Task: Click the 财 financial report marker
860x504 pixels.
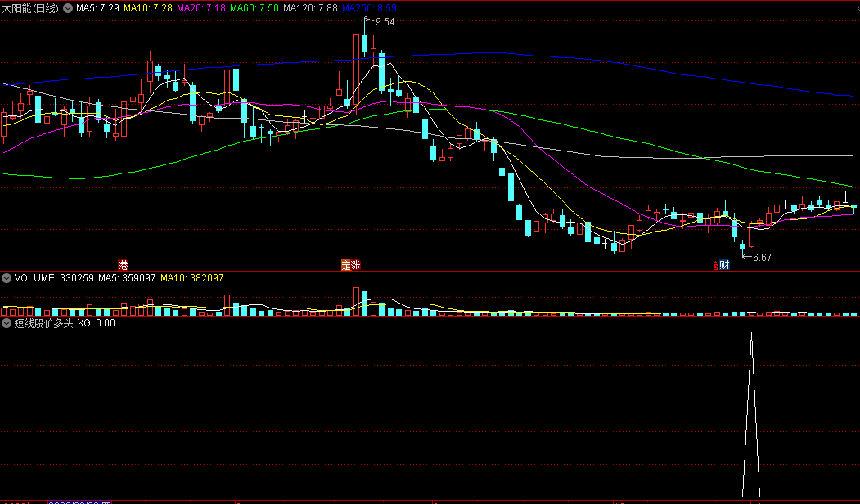Action: [724, 265]
